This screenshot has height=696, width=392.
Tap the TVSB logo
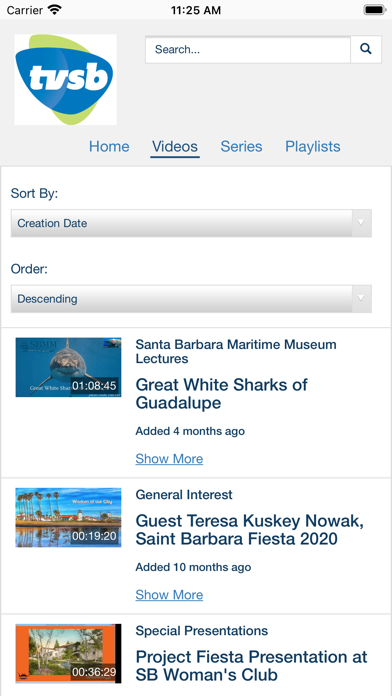click(x=66, y=79)
